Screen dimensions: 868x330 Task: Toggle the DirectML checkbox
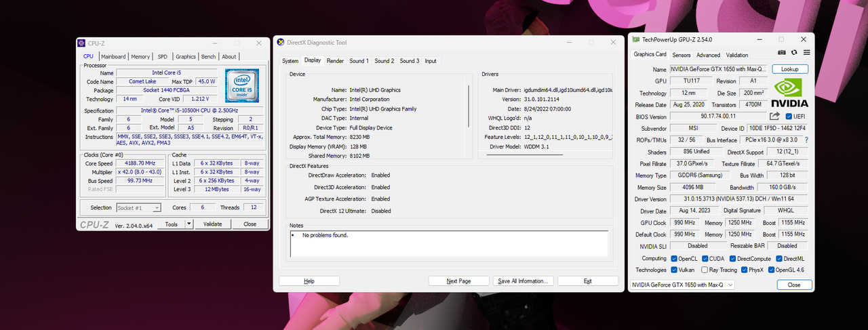tap(778, 258)
